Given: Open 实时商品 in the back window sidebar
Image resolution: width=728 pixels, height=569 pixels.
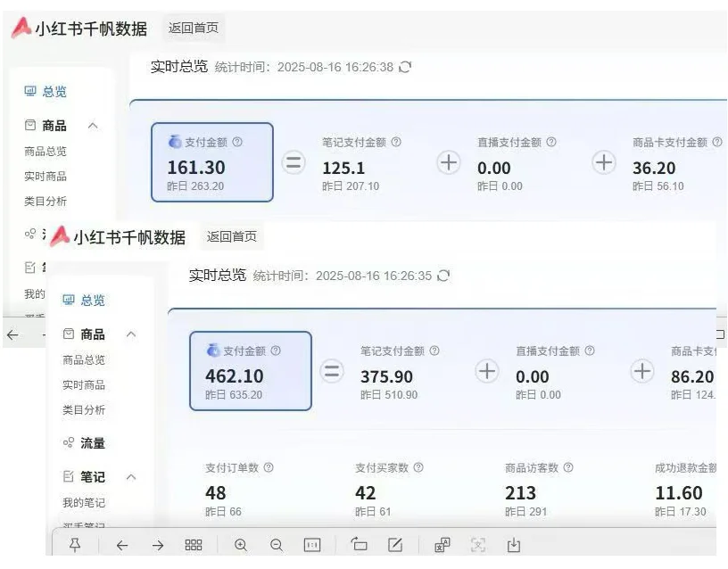Looking at the screenshot, I should (45, 176).
